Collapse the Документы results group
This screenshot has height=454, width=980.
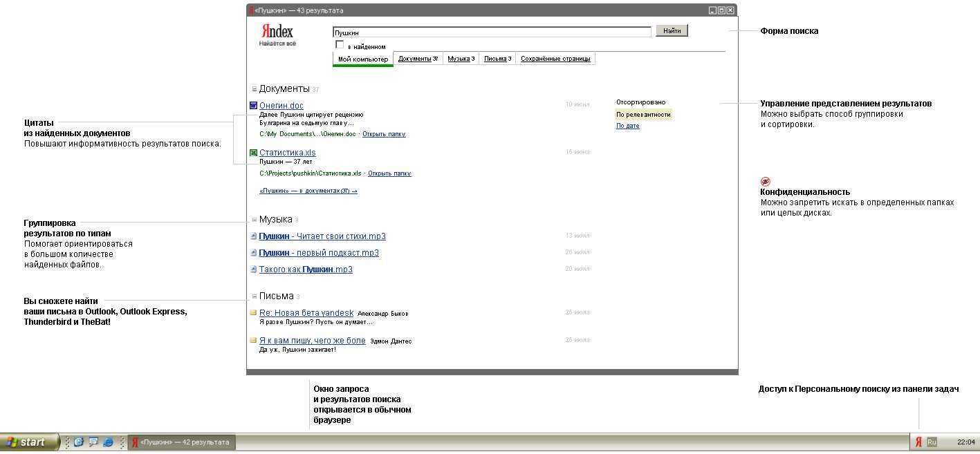point(254,89)
